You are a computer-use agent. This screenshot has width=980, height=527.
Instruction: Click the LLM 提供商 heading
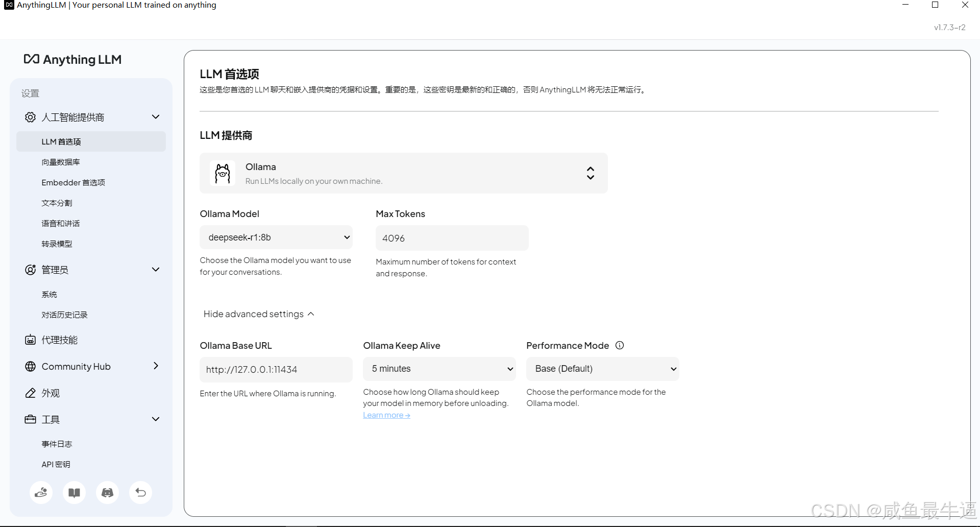pyautogui.click(x=226, y=135)
